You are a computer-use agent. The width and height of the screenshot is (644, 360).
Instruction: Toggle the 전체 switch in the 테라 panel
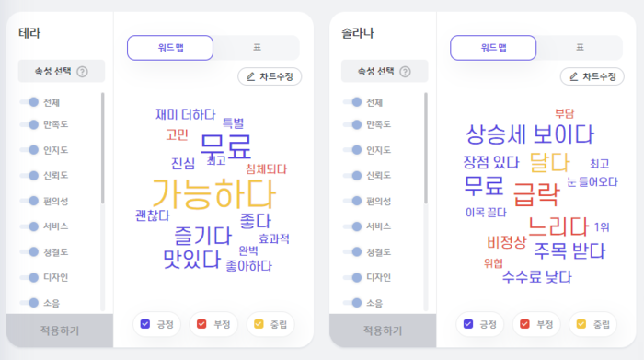[x=29, y=102]
